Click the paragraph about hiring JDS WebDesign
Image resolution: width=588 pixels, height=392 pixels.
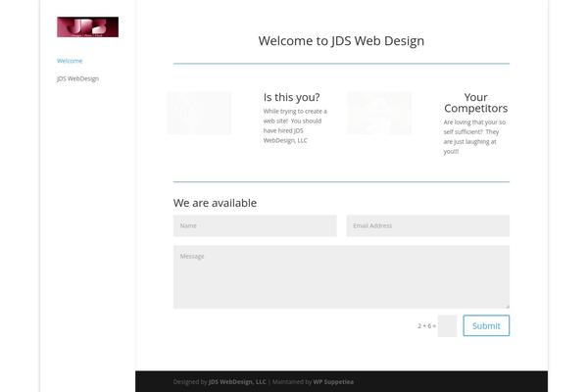click(295, 125)
